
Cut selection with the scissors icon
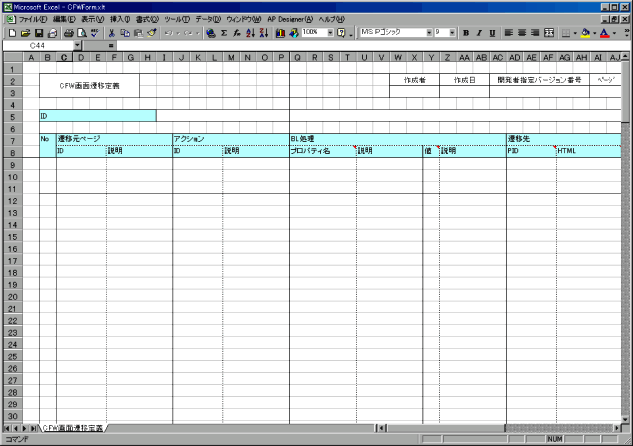(x=112, y=33)
